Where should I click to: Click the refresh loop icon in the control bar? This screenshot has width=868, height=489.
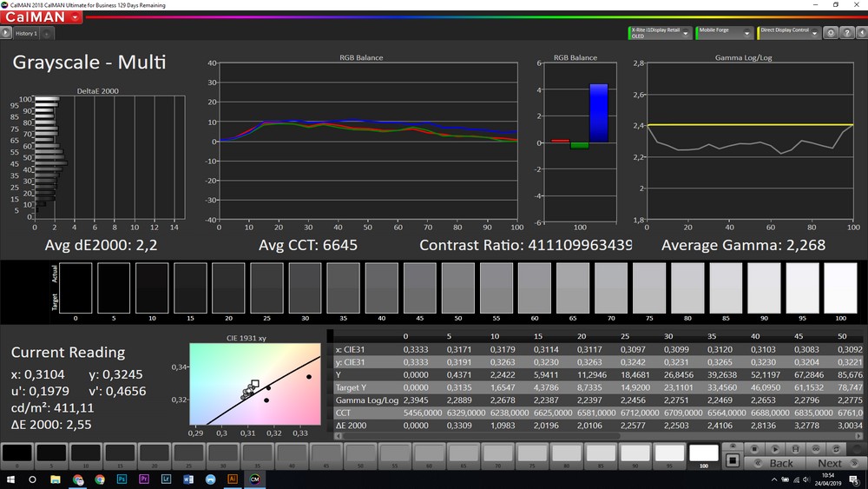click(x=837, y=448)
